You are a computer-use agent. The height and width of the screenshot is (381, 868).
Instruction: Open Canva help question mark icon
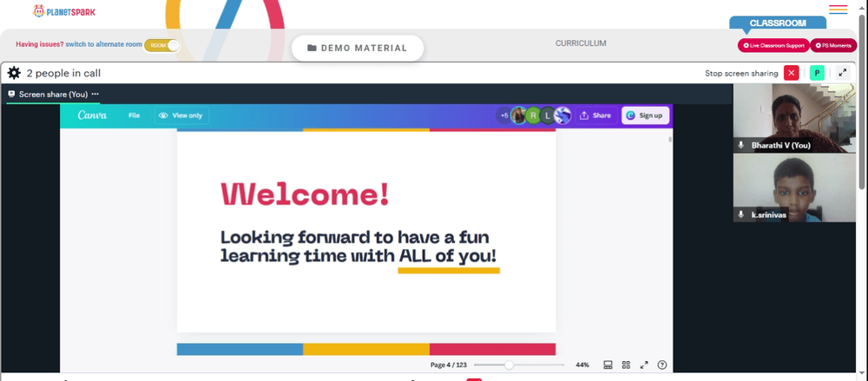662,365
